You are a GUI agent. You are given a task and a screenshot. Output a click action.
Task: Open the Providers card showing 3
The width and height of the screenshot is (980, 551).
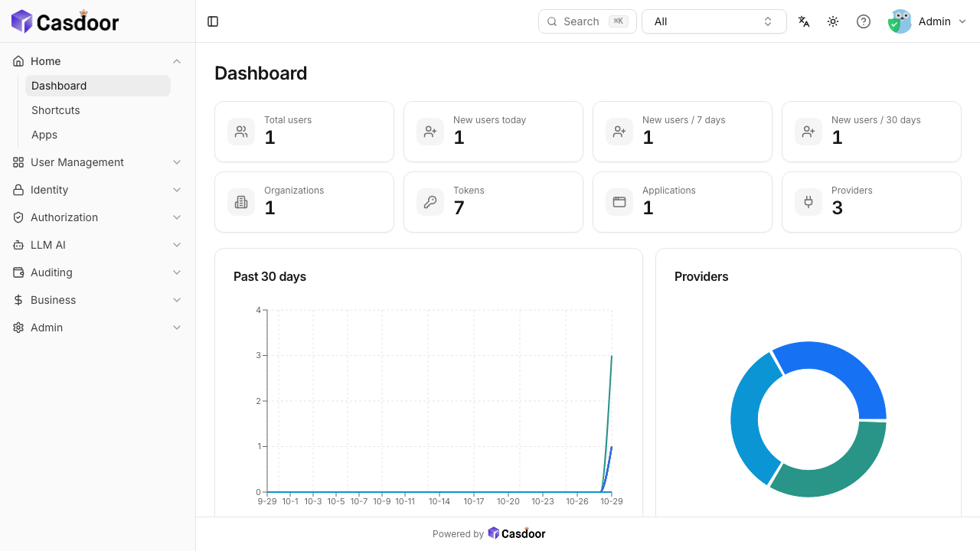tap(871, 202)
